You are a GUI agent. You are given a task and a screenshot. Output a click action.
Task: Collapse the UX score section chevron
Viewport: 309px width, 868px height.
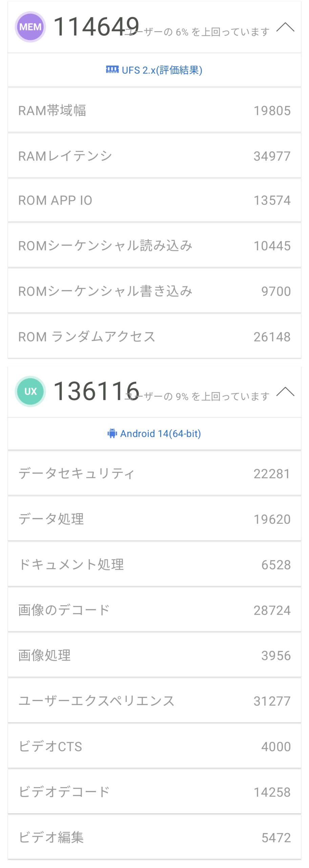click(x=285, y=392)
